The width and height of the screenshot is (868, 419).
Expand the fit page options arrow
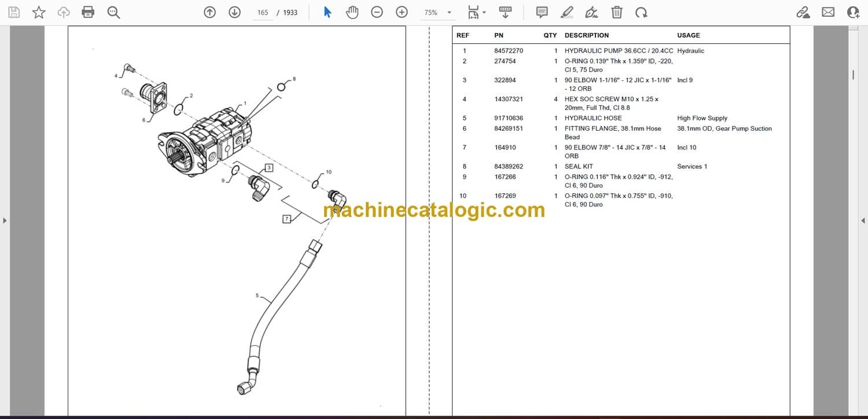click(x=484, y=12)
